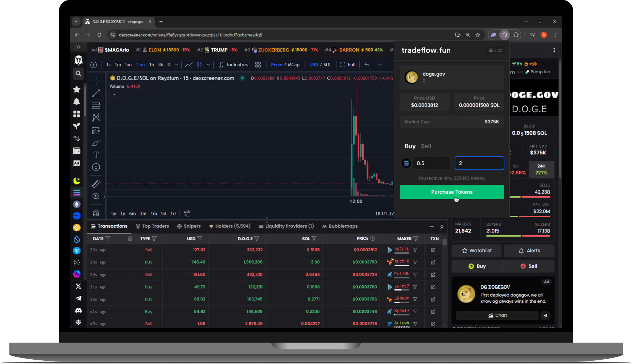This screenshot has height=364, width=632.
Task: Toggle chart to MCap view
Action: coord(294,65)
